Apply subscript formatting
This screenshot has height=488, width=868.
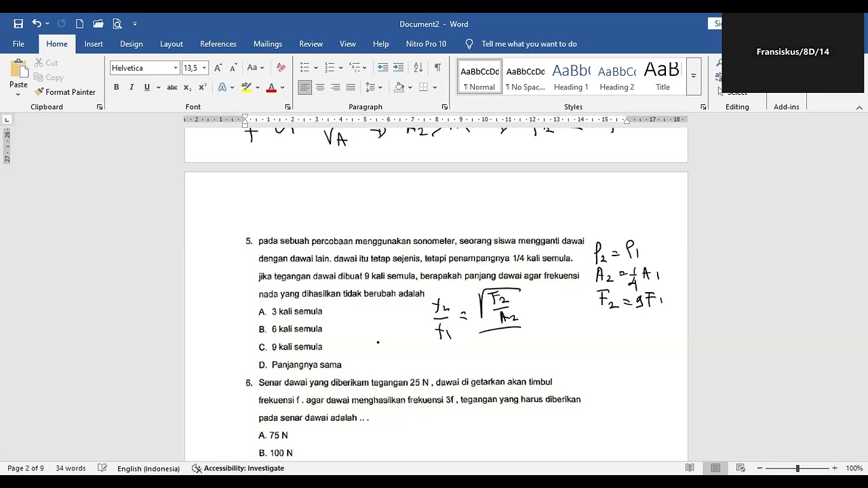[187, 87]
